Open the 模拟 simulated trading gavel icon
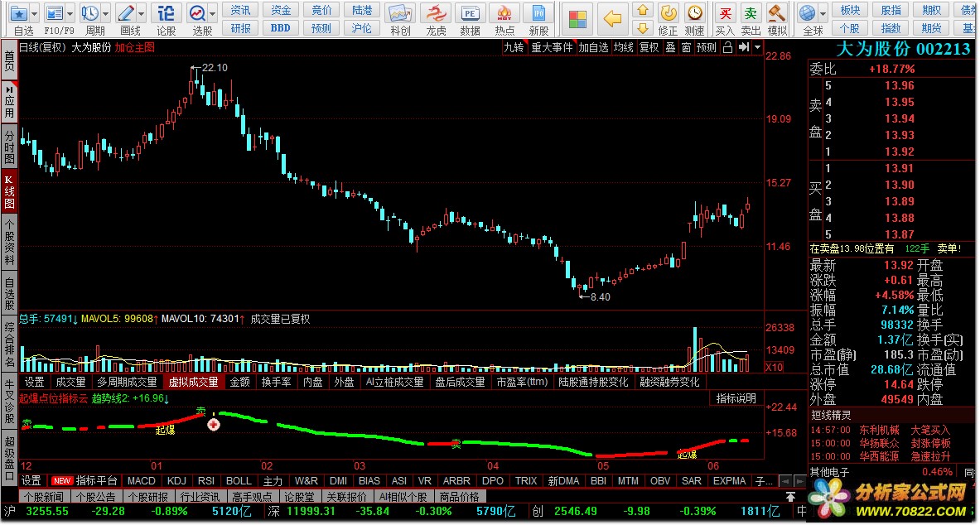 click(777, 12)
